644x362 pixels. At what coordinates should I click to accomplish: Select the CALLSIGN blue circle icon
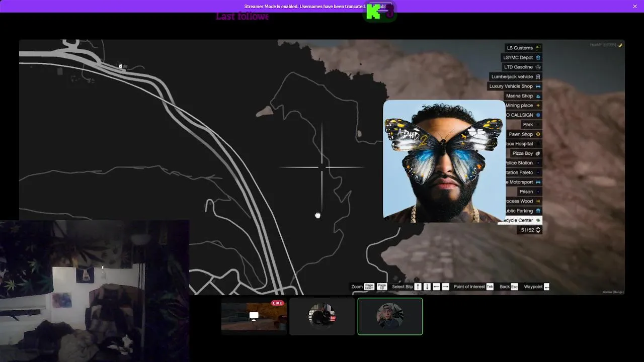538,115
